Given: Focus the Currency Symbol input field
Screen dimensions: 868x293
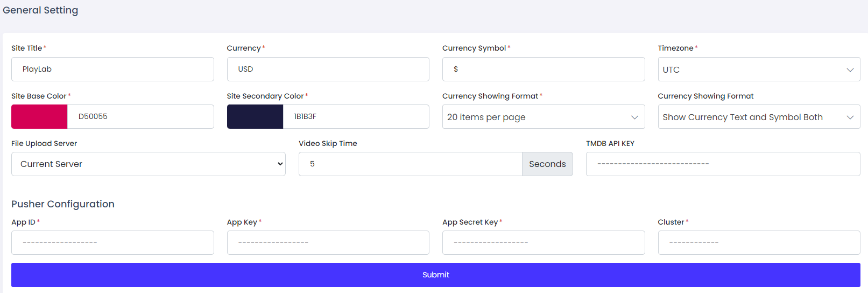Looking at the screenshot, I should coord(544,69).
